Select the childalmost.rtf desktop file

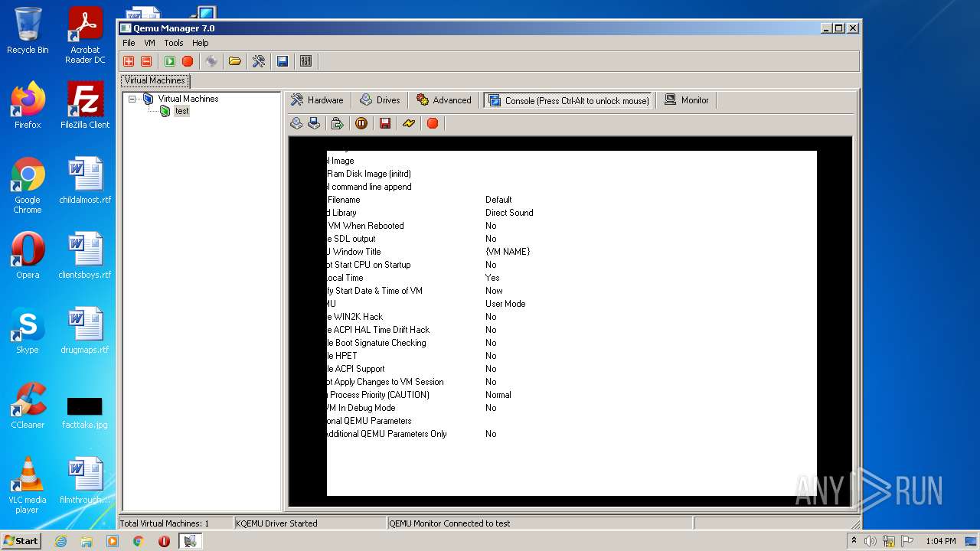[85, 181]
